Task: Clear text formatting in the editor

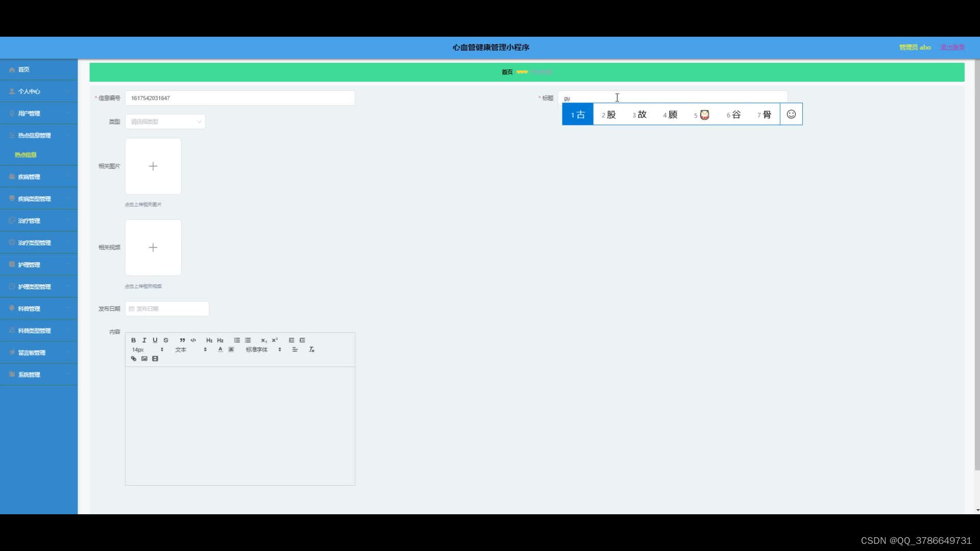Action: point(311,349)
